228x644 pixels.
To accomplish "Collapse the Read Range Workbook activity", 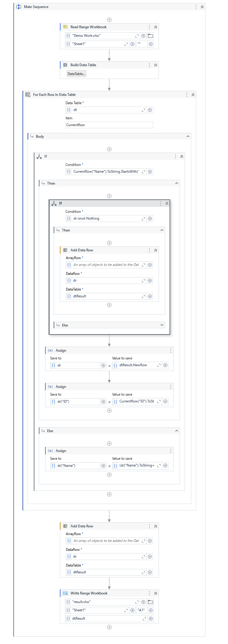I will click(x=156, y=27).
